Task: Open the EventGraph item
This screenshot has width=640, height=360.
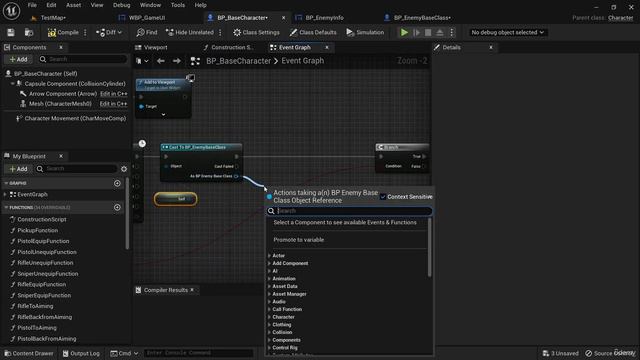Action: 32,195
